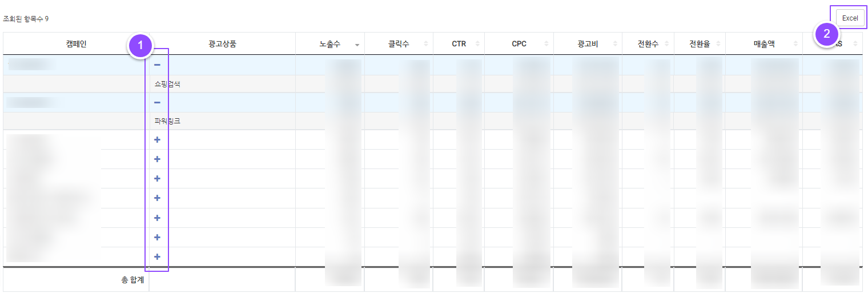
Task: Sort table by CTR column
Action: click(459, 44)
